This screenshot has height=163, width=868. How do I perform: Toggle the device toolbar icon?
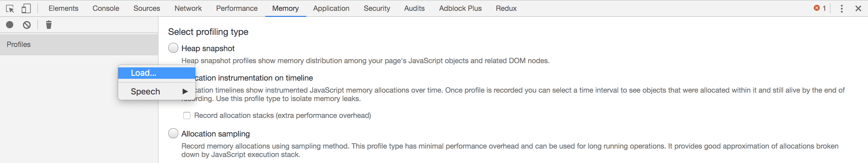[x=26, y=8]
